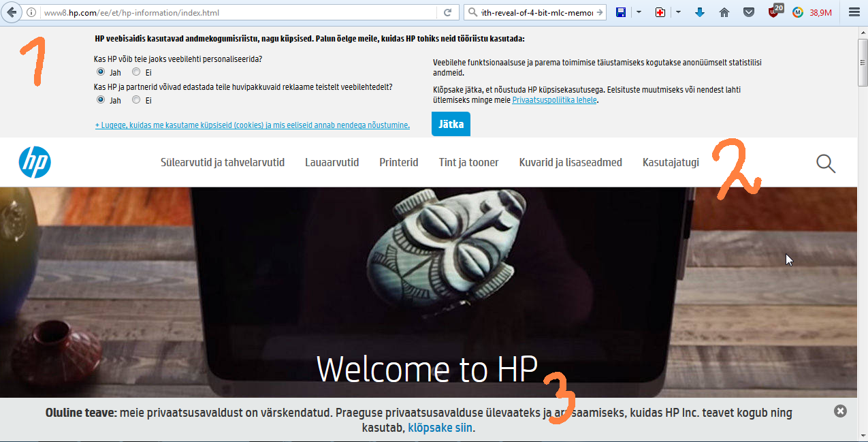Open the dropdown next to the floppy icon
Image resolution: width=868 pixels, height=442 pixels.
639,12
